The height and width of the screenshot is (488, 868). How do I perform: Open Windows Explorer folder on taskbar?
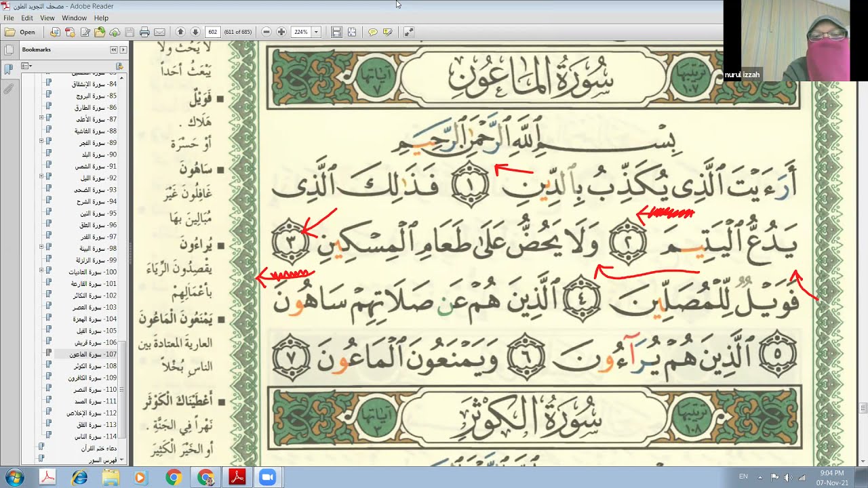pos(111,477)
